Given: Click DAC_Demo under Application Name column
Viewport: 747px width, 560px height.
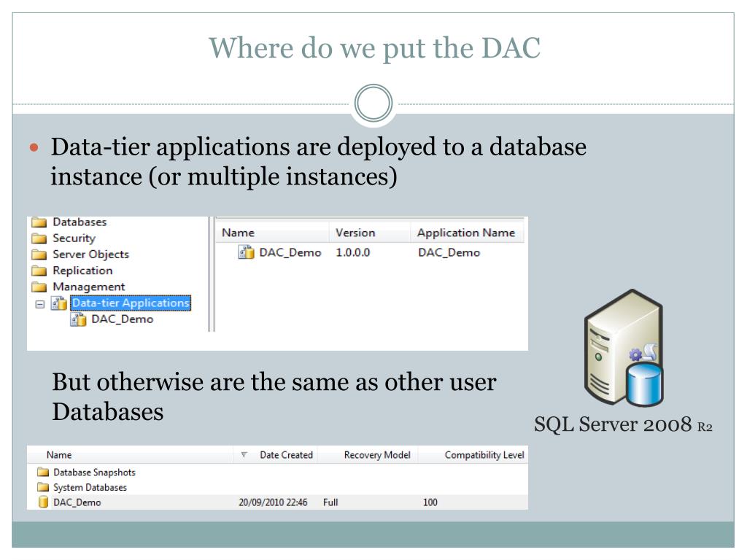Looking at the screenshot, I should pos(449,252).
